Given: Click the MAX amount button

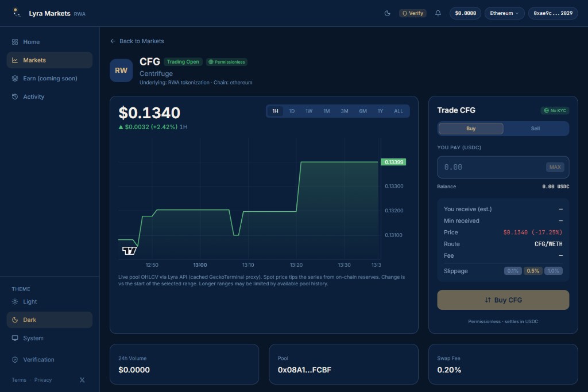Looking at the screenshot, I should click(555, 167).
